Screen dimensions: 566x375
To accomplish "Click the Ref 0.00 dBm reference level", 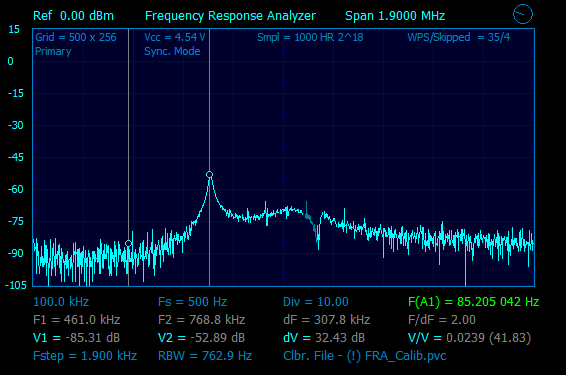I will (73, 16).
